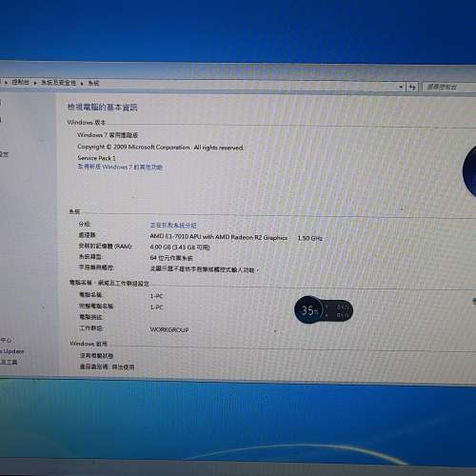Expand the arrow after 系統及安全性 in breadcrumb
The height and width of the screenshot is (476, 476).
tap(82, 84)
